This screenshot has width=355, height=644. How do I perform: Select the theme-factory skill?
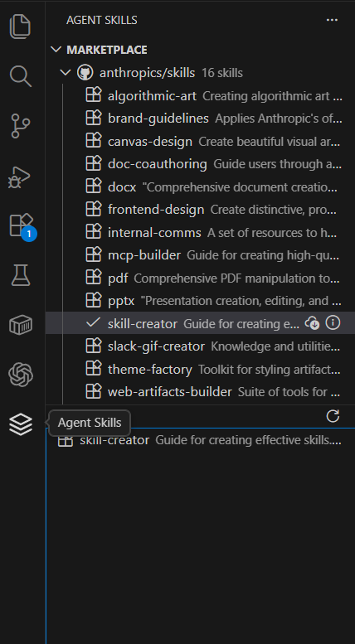click(x=200, y=369)
